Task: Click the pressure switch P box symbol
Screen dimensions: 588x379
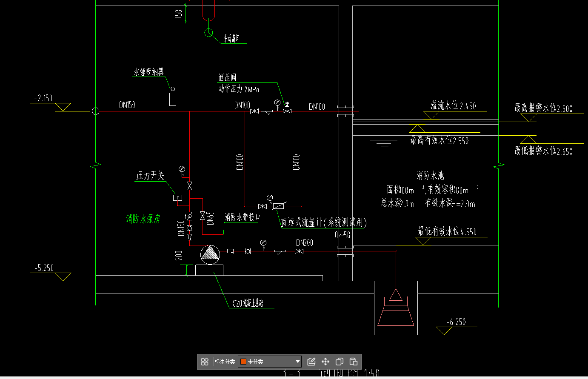Action: (177, 198)
